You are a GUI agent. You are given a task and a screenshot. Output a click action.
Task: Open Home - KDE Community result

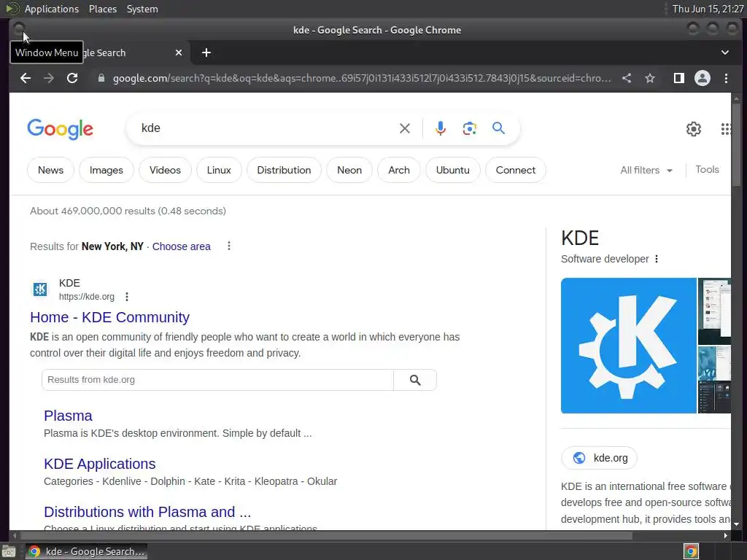pyautogui.click(x=109, y=317)
